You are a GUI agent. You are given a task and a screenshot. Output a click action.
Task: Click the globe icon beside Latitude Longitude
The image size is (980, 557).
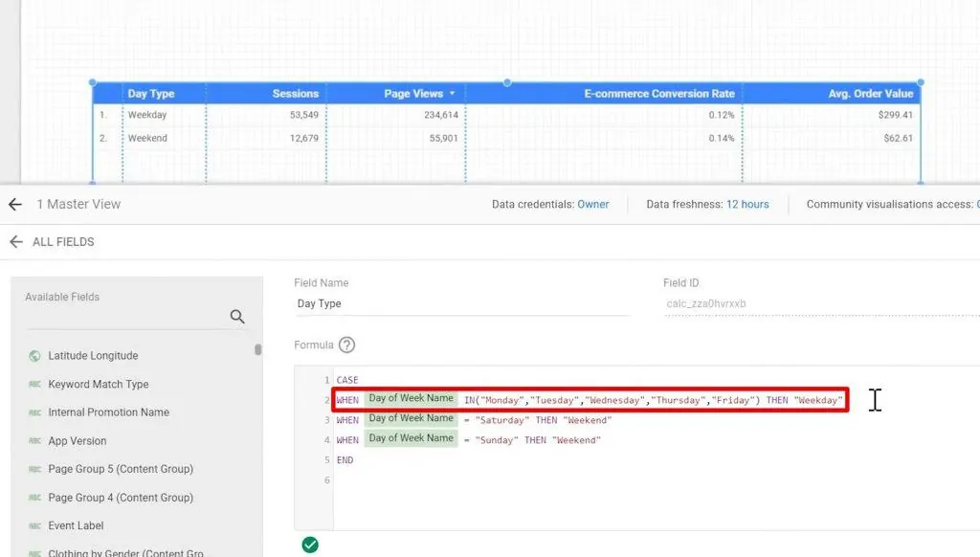point(34,355)
